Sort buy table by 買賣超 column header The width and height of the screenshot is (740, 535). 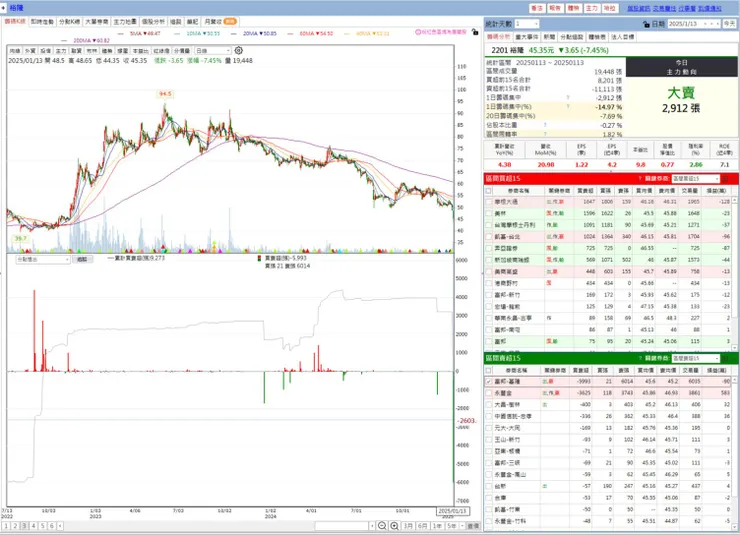[585, 191]
